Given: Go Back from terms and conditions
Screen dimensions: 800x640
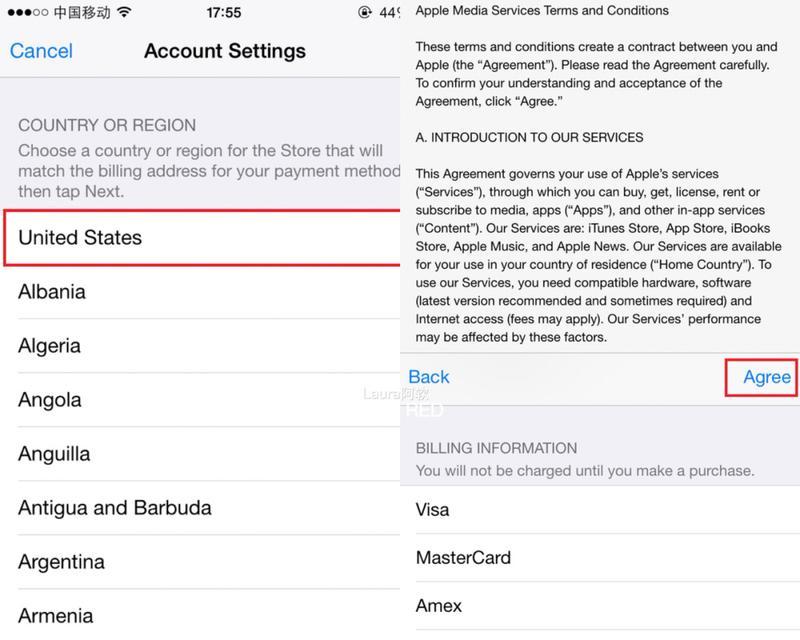Looking at the screenshot, I should (429, 377).
